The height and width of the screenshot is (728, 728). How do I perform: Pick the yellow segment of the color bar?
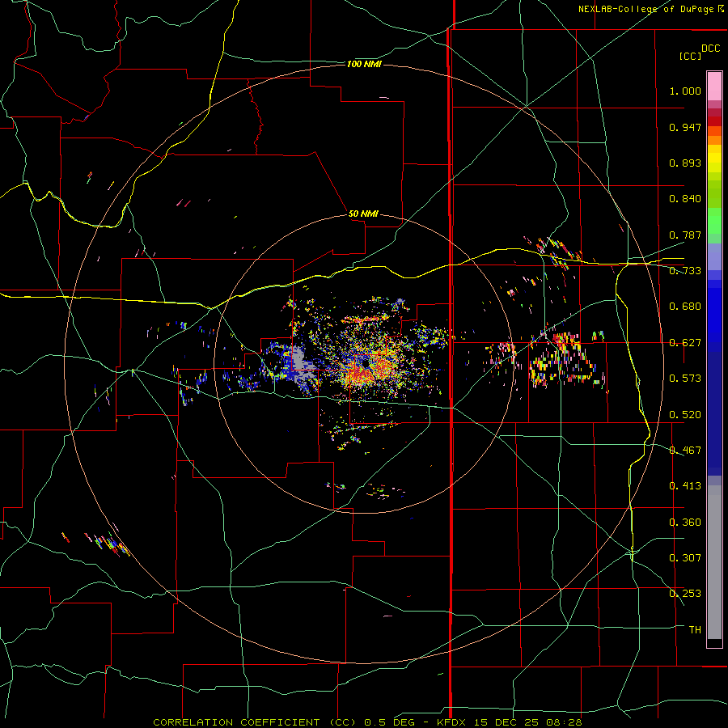click(714, 159)
